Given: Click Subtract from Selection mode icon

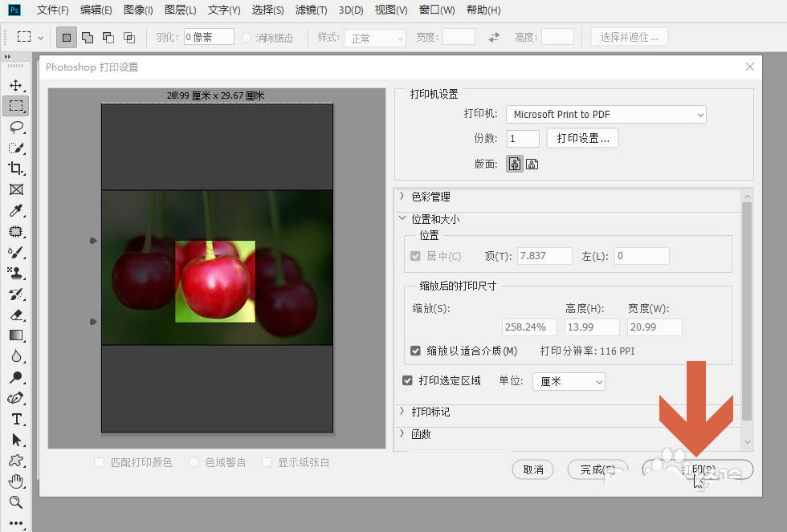Looking at the screenshot, I should (x=108, y=38).
